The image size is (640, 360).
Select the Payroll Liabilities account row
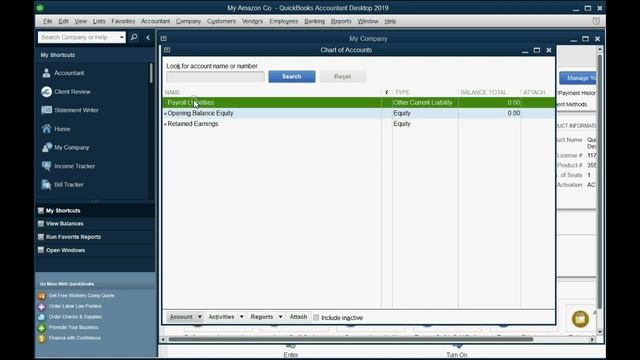[x=359, y=102]
